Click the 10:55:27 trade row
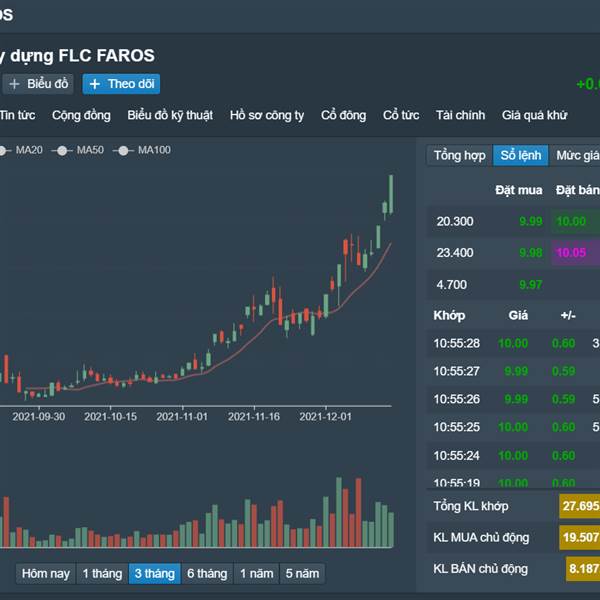Viewport: 600px width, 600px height. pos(513,371)
